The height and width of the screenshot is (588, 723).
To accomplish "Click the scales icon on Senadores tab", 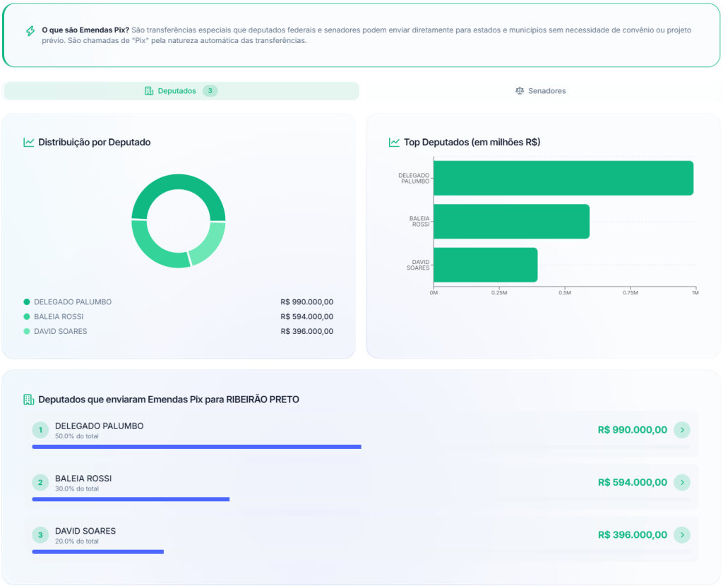I will tap(520, 91).
